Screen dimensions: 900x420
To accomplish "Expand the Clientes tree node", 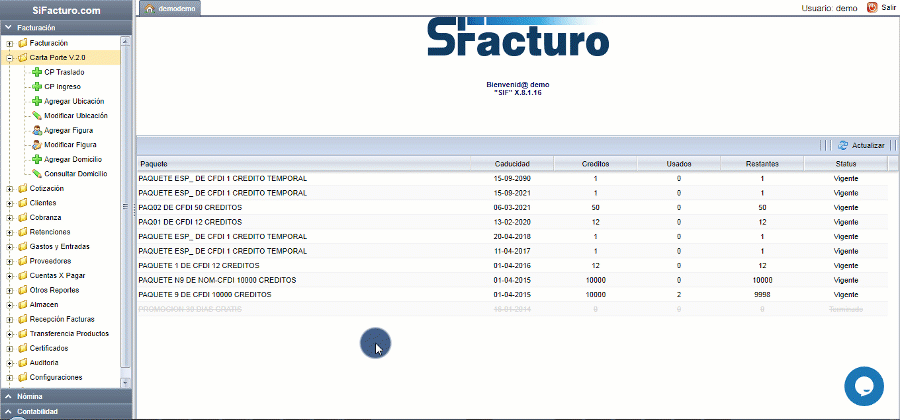I will click(9, 203).
